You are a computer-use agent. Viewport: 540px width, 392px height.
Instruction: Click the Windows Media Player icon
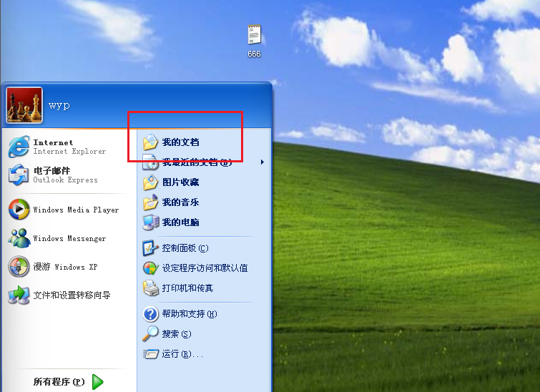tap(19, 210)
